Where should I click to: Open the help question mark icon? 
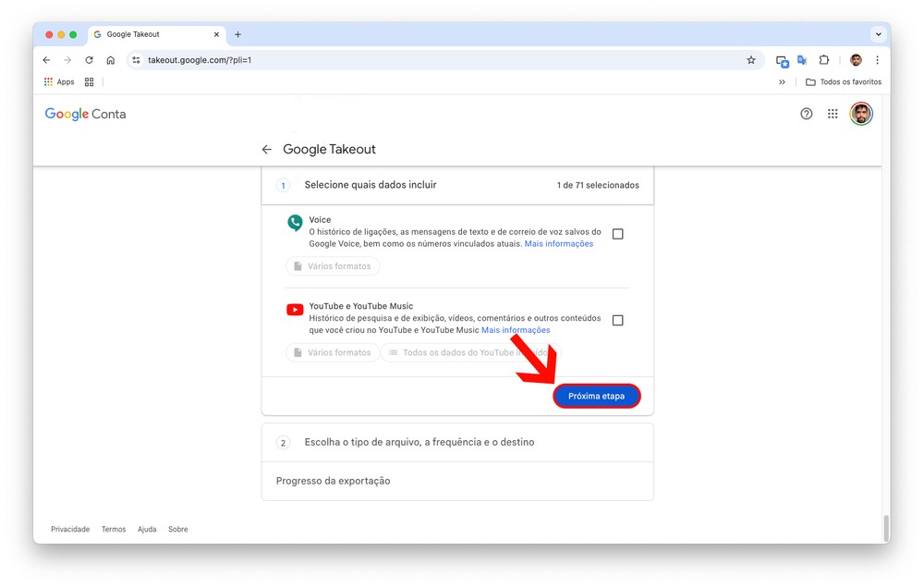tap(806, 114)
